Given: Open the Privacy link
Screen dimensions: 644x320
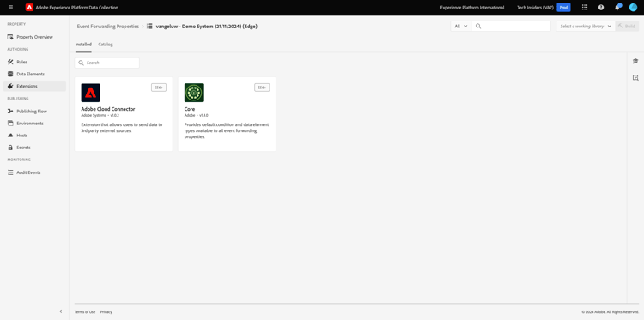Looking at the screenshot, I should (x=106, y=311).
